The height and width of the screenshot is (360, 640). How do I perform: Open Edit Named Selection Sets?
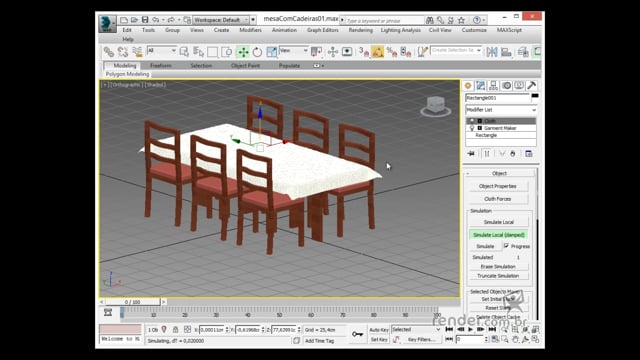[x=422, y=52]
